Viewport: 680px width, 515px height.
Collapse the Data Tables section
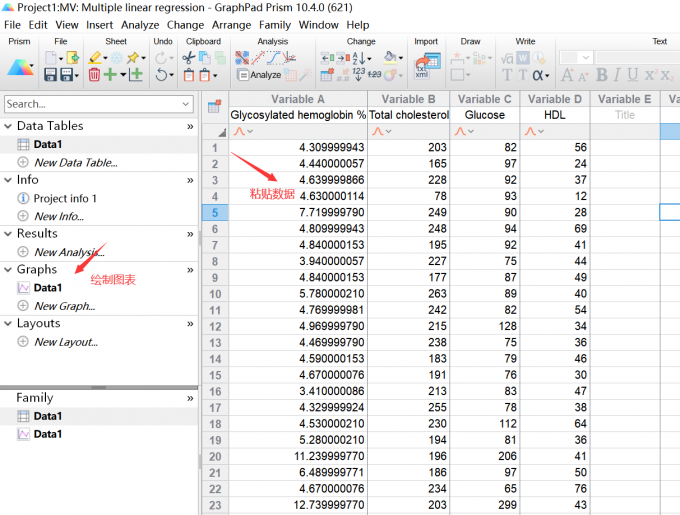tap(8, 126)
